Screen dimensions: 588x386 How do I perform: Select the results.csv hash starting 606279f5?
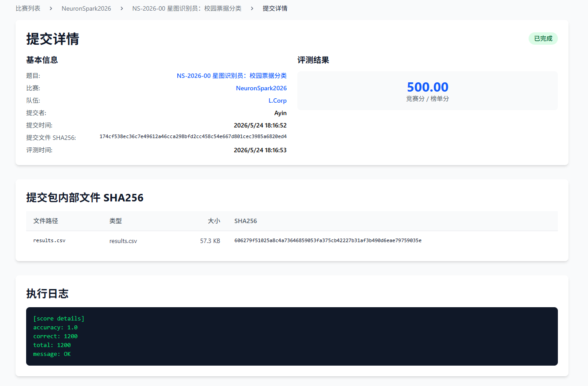[x=328, y=240]
